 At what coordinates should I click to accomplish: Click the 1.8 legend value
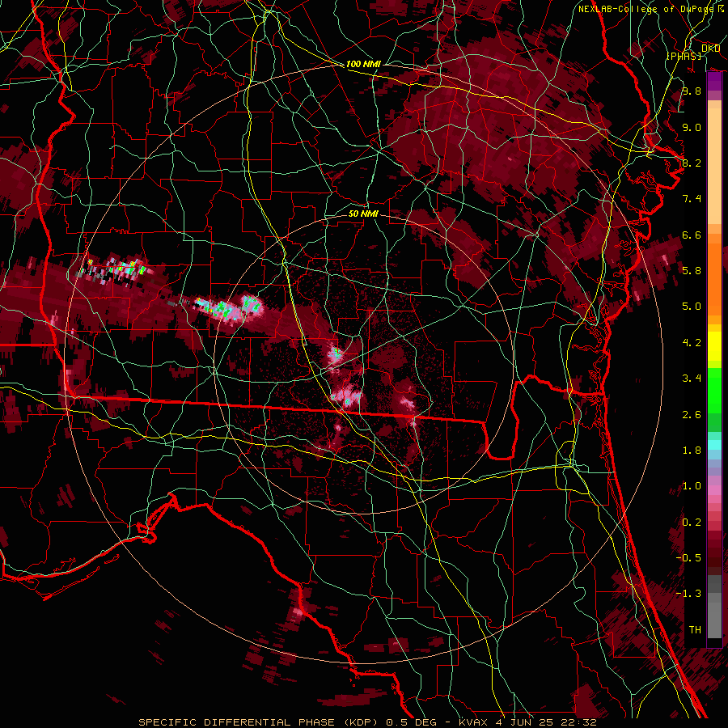coord(692,451)
